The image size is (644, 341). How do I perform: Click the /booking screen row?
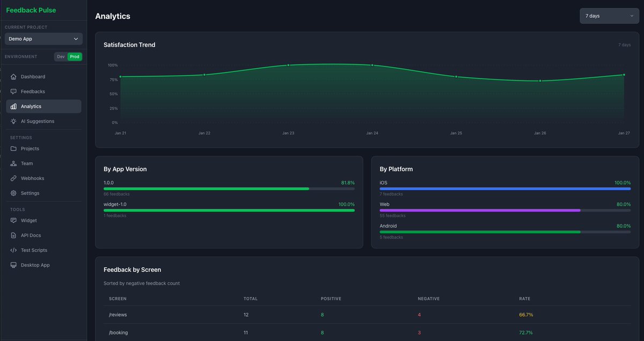click(367, 332)
